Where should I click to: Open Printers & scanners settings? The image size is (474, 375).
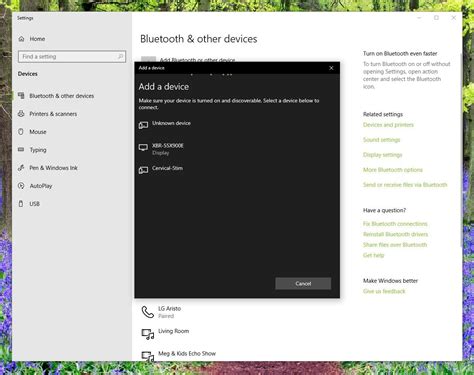coord(53,114)
